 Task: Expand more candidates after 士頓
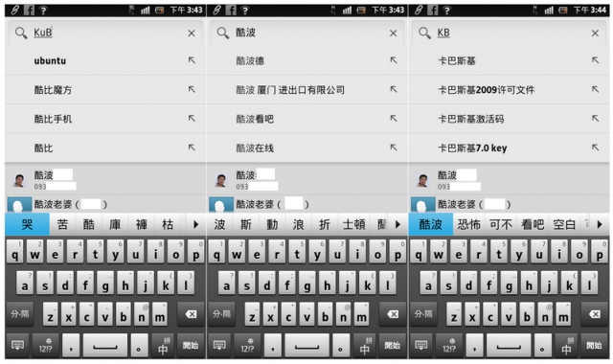pyautogui.click(x=397, y=224)
